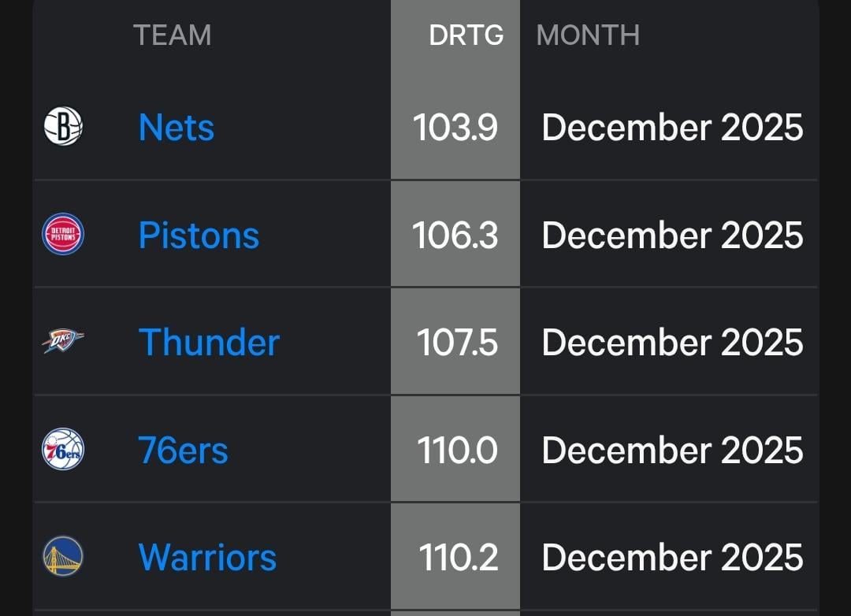The image size is (851, 616).
Task: Open the Pistons team link
Action: pos(198,234)
